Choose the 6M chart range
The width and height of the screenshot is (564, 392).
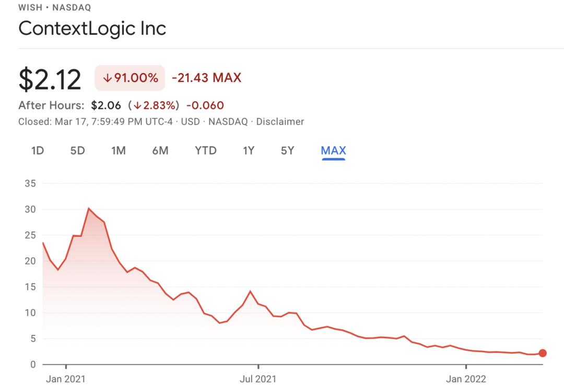point(160,151)
